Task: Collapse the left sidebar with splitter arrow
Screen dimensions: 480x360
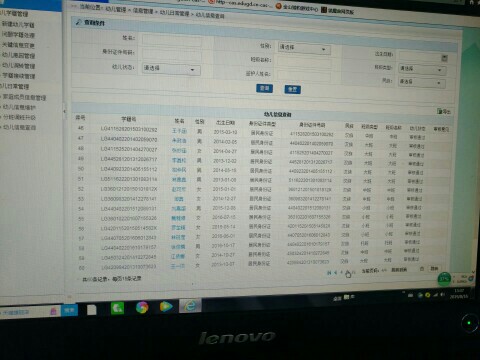Action: tap(65, 111)
